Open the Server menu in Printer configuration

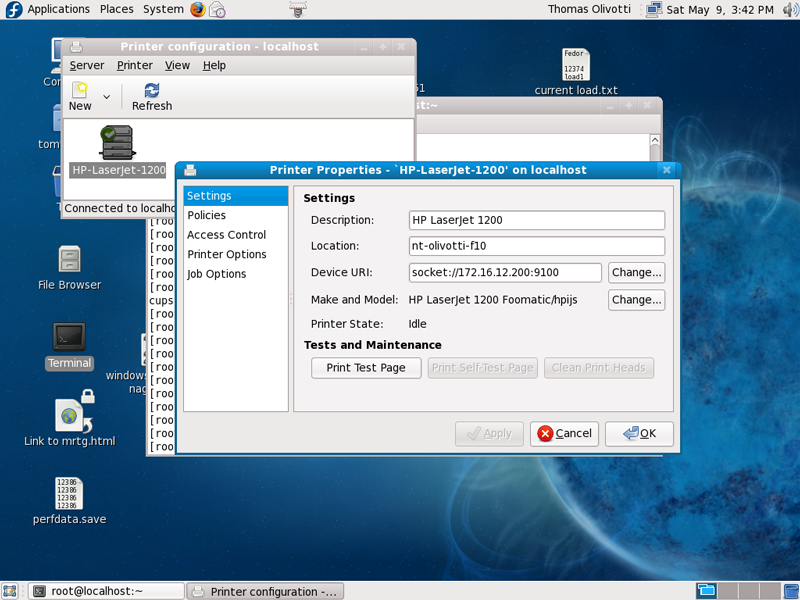(87, 65)
